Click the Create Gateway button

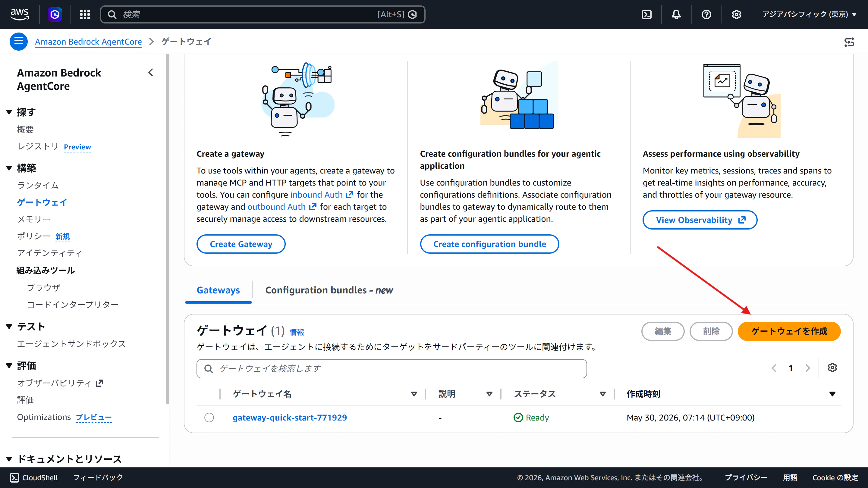(x=241, y=244)
